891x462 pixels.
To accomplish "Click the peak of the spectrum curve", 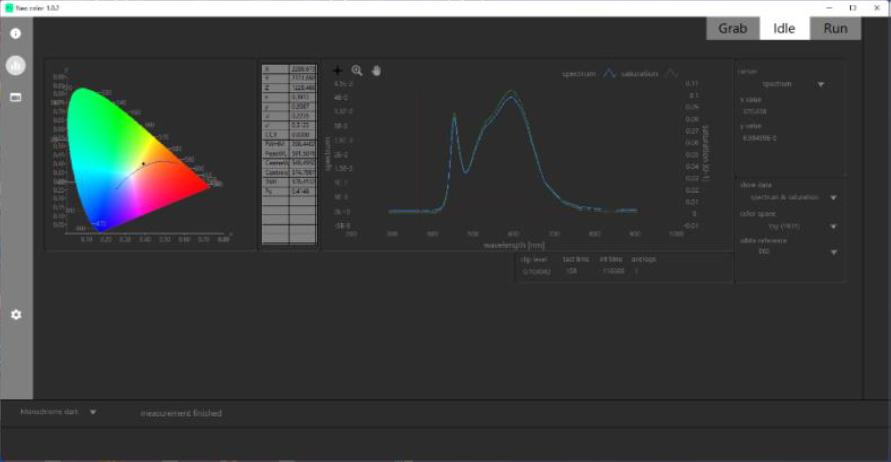I will (x=513, y=92).
